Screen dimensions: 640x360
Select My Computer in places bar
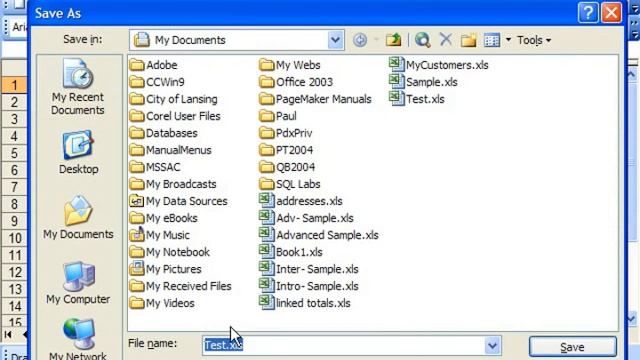[78, 283]
